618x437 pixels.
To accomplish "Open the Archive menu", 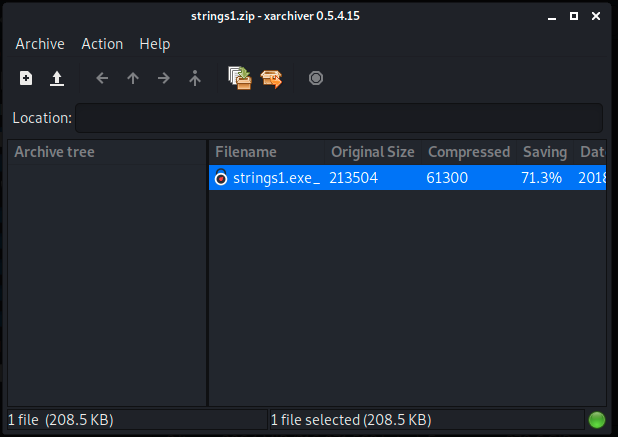I will coord(40,44).
